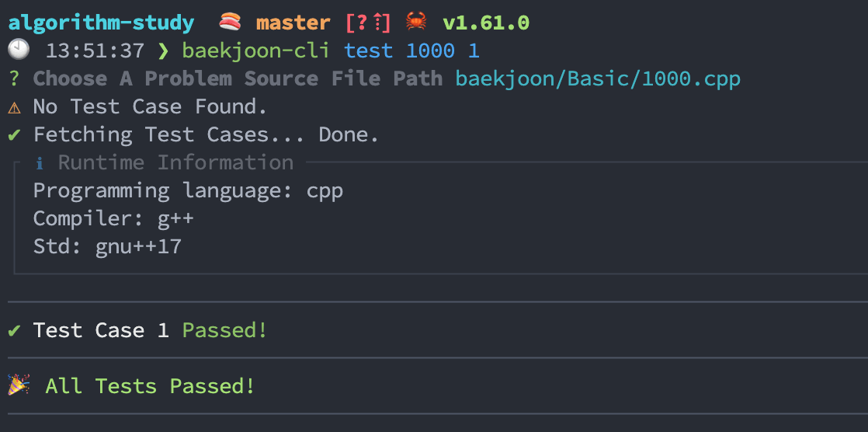Click the green question mark prompt symbol

(x=15, y=78)
